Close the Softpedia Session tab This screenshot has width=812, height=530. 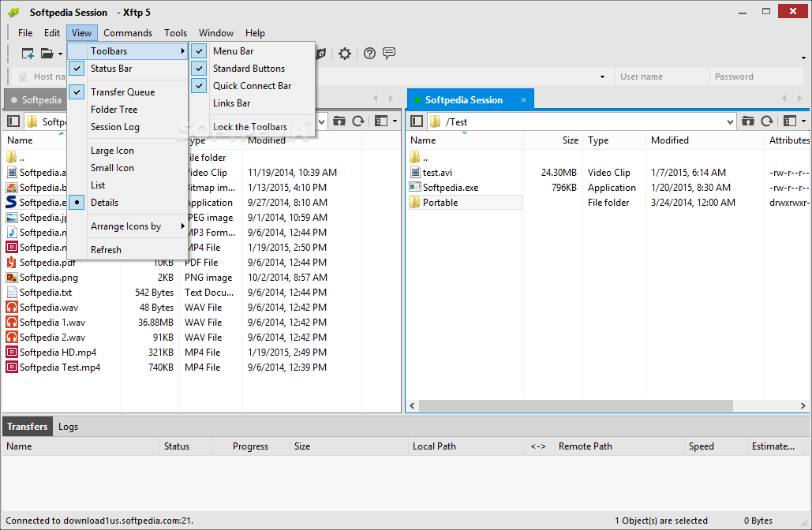523,100
